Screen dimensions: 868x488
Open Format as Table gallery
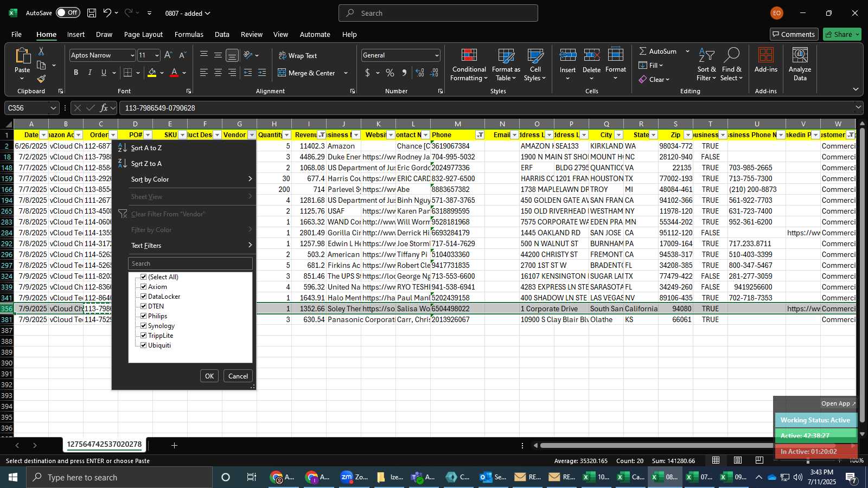point(506,65)
